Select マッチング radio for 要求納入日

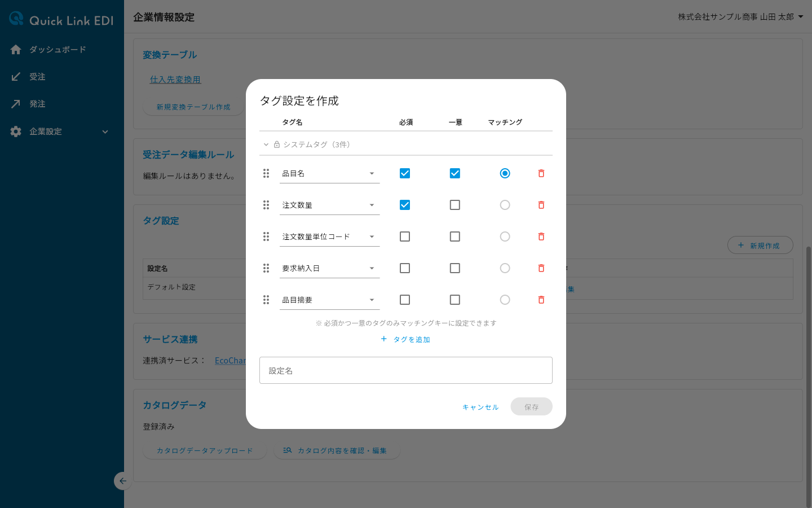(x=505, y=268)
